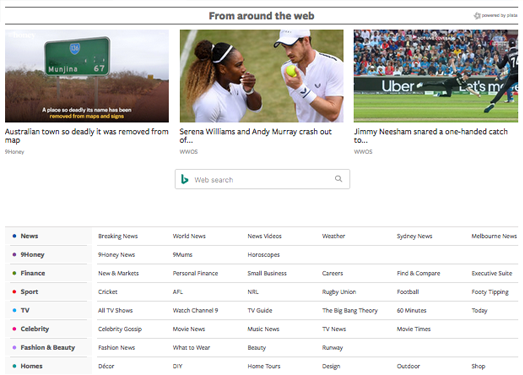This screenshot has width=523, height=375.
Task: Open the Serena Williams and Andy Murray photo
Action: (262, 76)
